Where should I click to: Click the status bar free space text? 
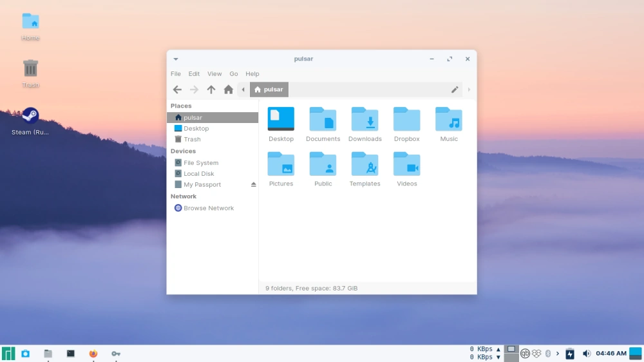tap(311, 288)
